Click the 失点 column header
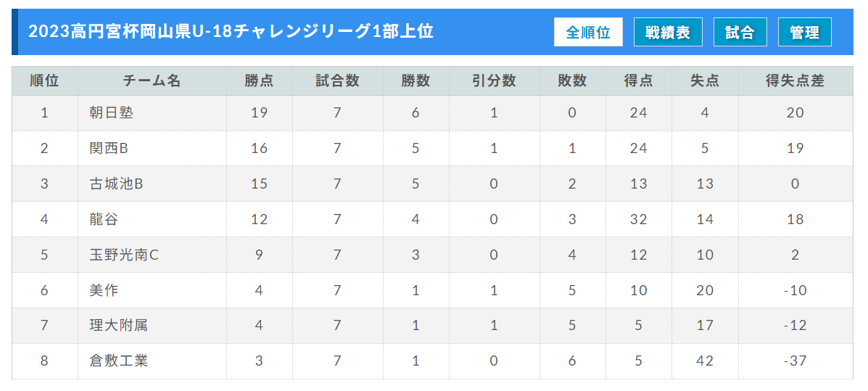 tap(705, 81)
